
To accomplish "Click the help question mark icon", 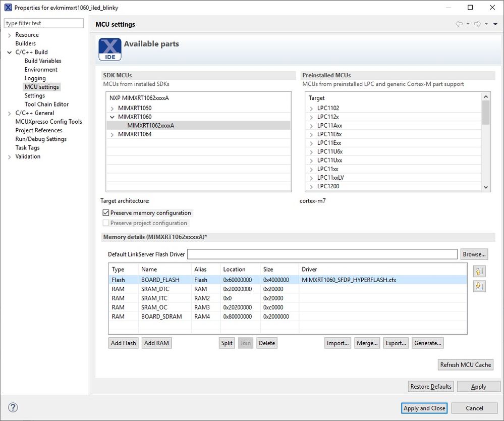I will click(x=13, y=407).
